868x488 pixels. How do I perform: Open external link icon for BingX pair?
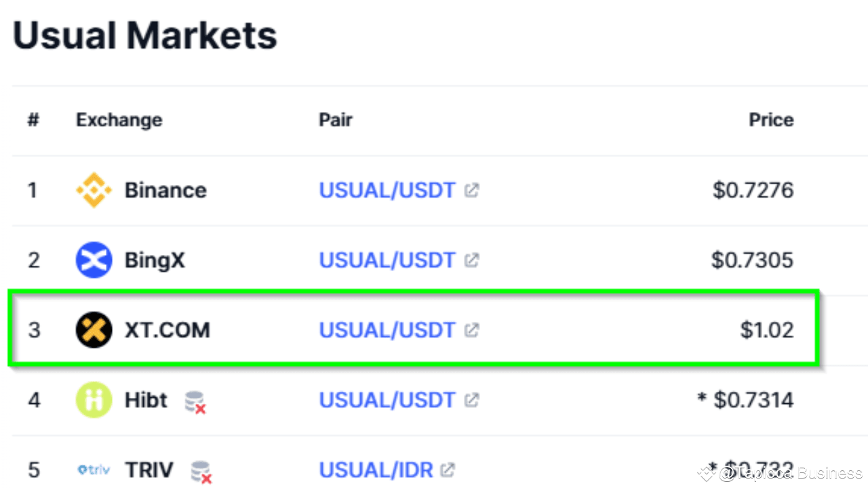[x=471, y=260]
